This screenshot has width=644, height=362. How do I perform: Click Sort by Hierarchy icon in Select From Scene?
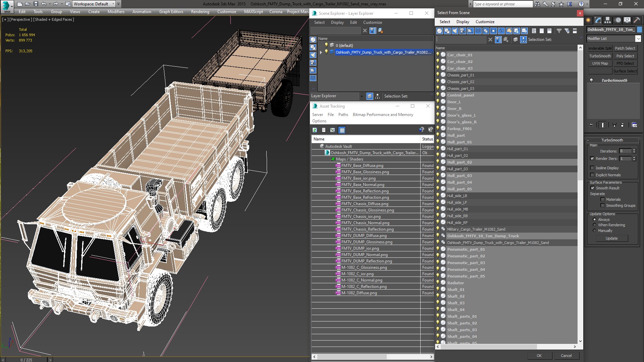point(523,40)
